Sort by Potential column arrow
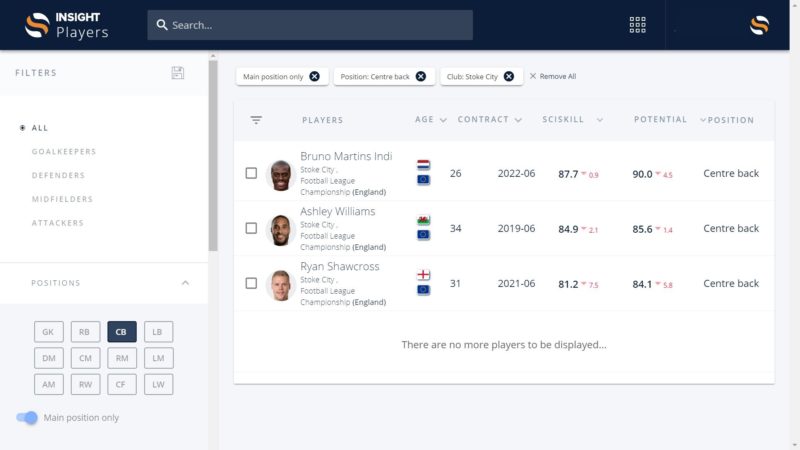The height and width of the screenshot is (450, 800). tap(703, 120)
